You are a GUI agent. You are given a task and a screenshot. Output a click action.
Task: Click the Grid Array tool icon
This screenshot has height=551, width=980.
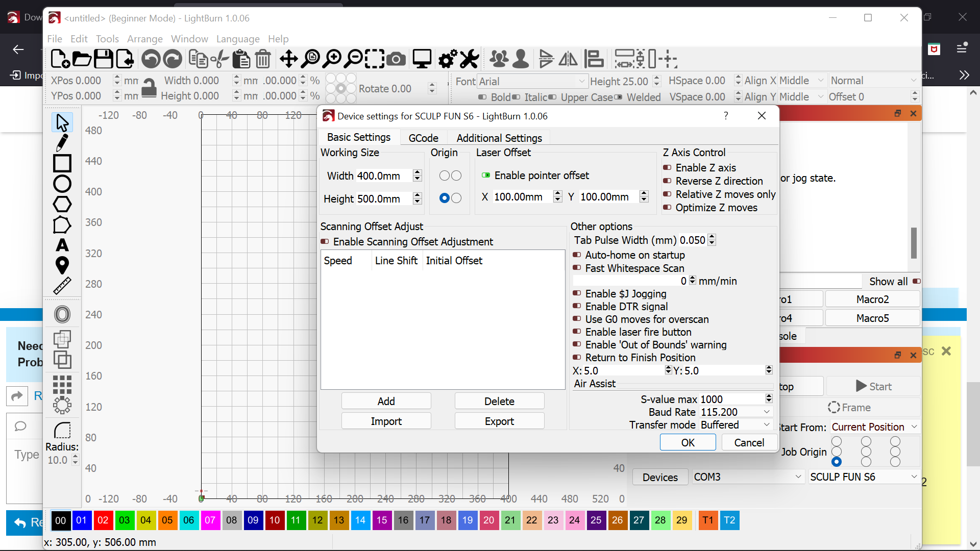(62, 385)
